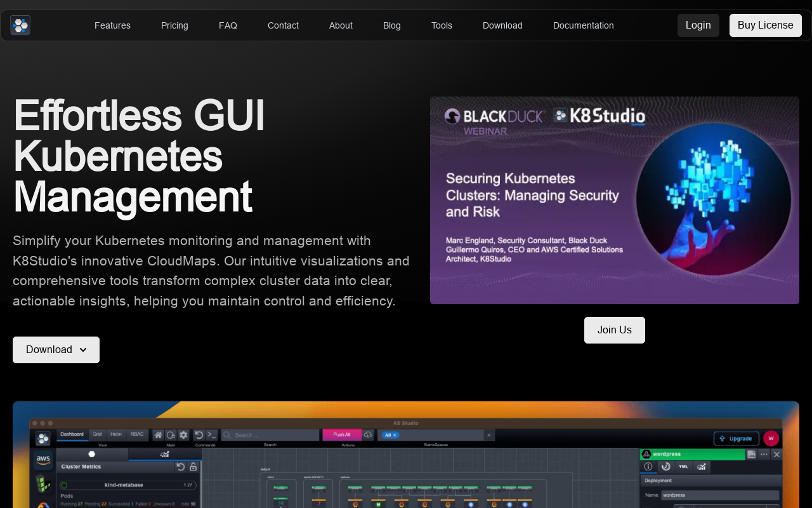Close the wordpress details panel
This screenshot has height=508, width=812.
click(x=776, y=454)
